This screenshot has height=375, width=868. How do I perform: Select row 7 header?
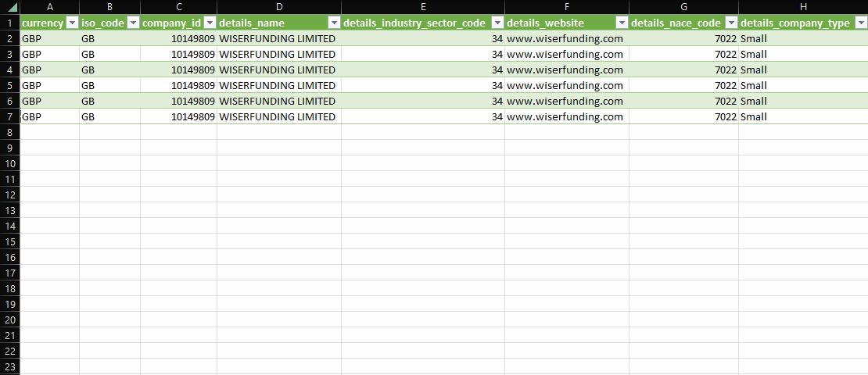click(x=10, y=116)
